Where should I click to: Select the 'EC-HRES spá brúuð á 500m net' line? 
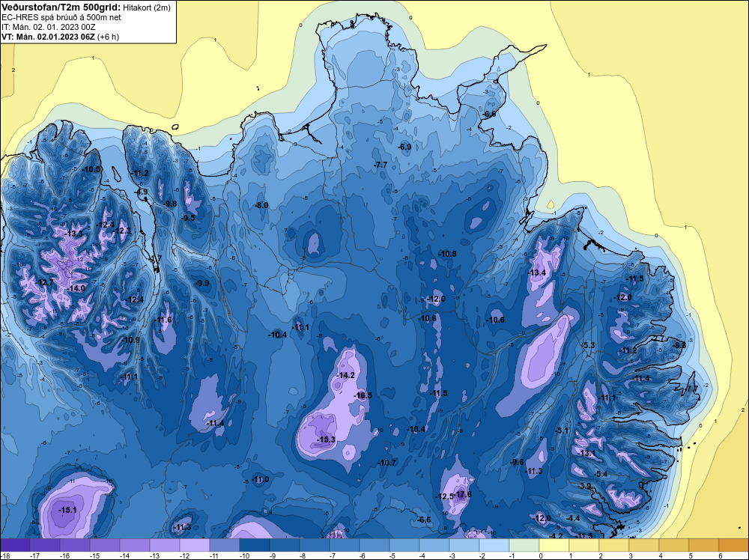pos(61,17)
